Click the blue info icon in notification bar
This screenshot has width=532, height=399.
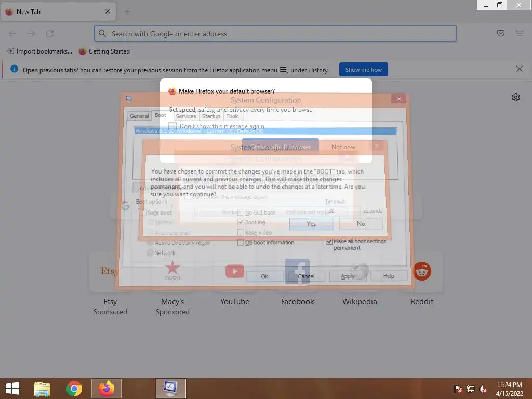[14, 69]
